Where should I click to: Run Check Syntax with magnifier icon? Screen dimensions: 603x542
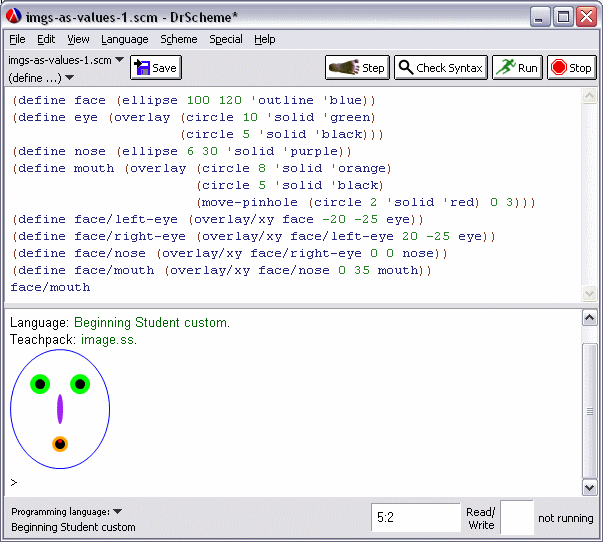[441, 68]
